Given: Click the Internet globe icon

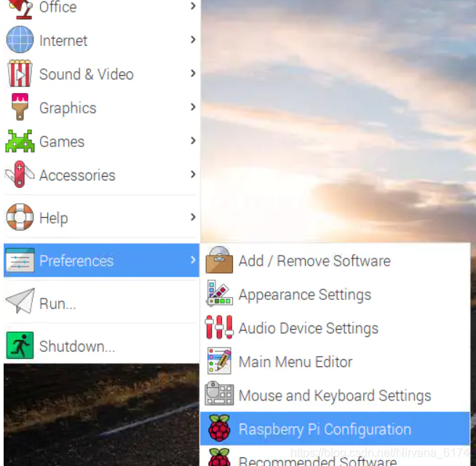Looking at the screenshot, I should (x=20, y=40).
